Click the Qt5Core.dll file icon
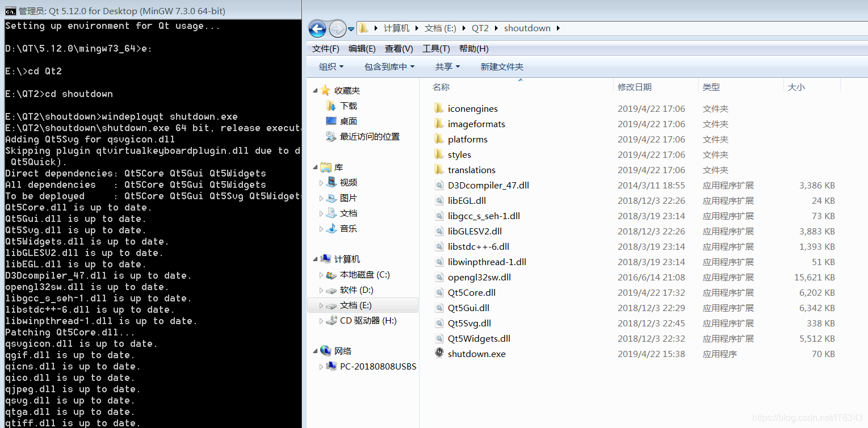This screenshot has height=428, width=868. 439,292
